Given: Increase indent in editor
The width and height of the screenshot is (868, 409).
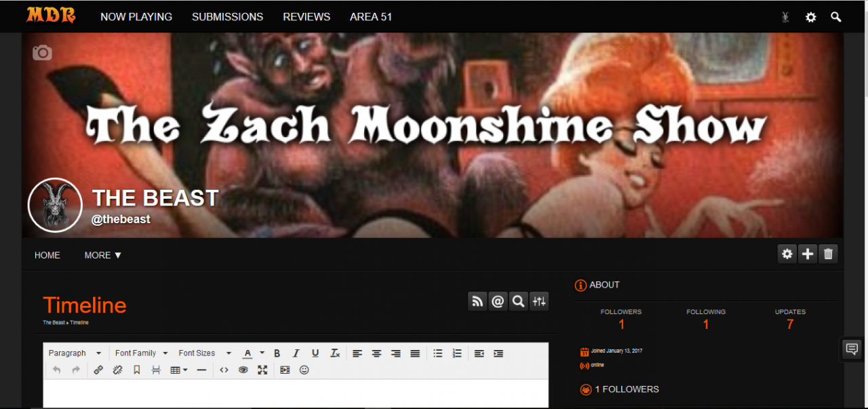Looking at the screenshot, I should pos(498,353).
